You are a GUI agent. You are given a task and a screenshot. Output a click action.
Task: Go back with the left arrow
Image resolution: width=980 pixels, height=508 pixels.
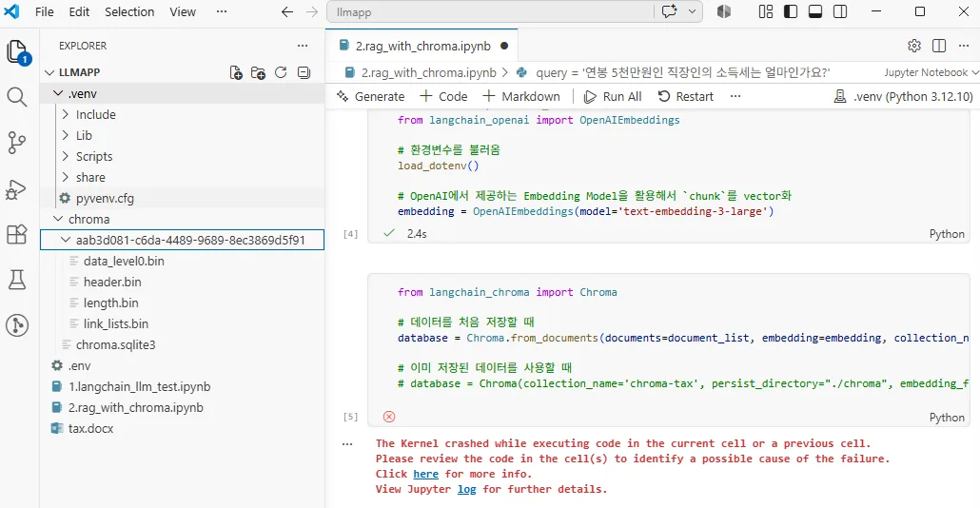click(287, 11)
